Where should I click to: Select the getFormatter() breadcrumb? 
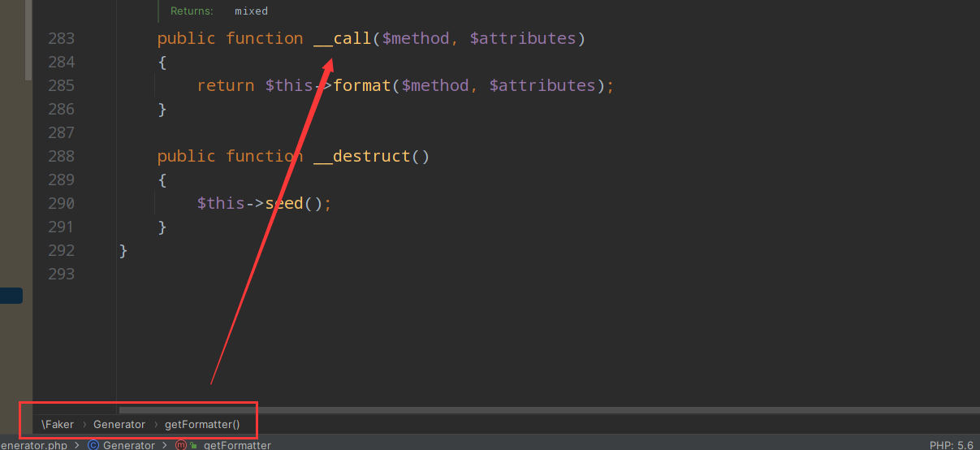coord(202,424)
